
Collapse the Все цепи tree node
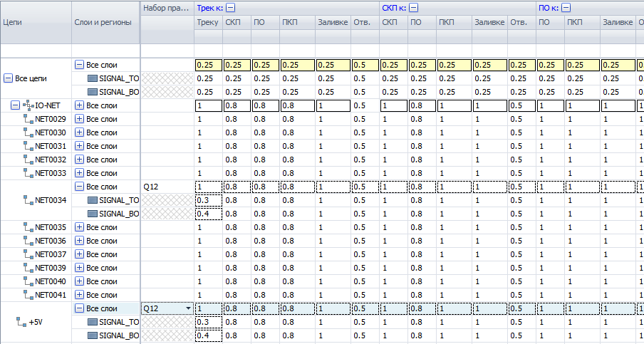[9, 78]
